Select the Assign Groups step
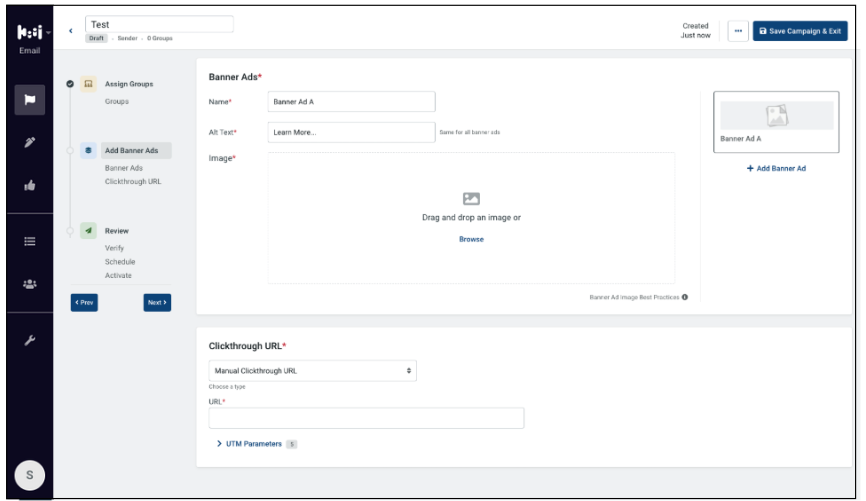The image size is (866, 501). pos(129,84)
